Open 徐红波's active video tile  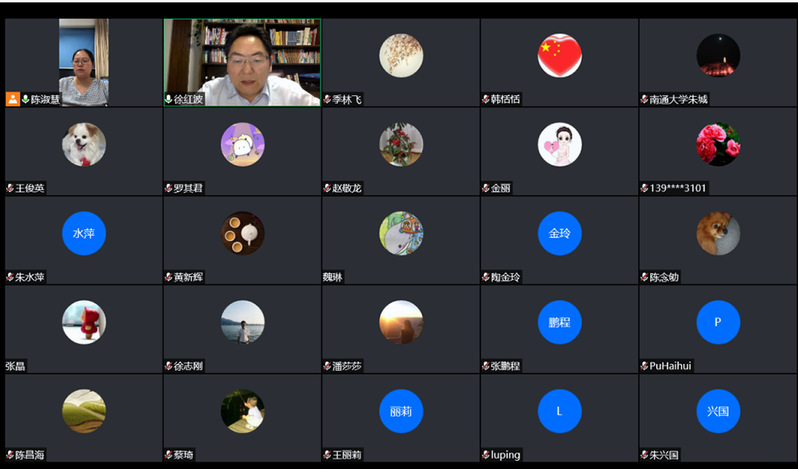pyautogui.click(x=242, y=63)
